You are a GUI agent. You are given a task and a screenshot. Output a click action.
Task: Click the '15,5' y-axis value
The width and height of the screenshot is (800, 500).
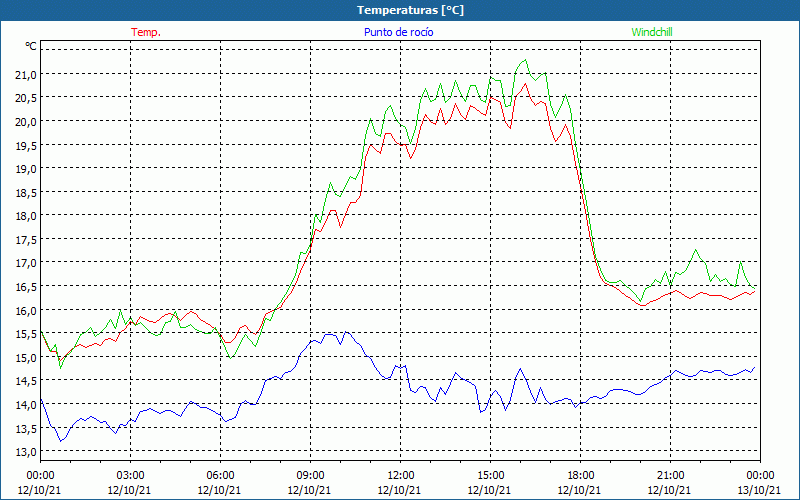point(26,335)
